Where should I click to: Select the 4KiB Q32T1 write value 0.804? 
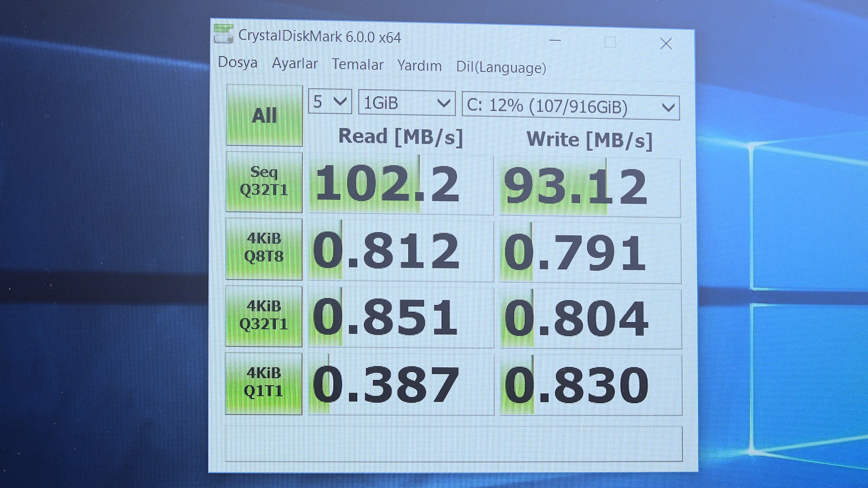coord(591,320)
